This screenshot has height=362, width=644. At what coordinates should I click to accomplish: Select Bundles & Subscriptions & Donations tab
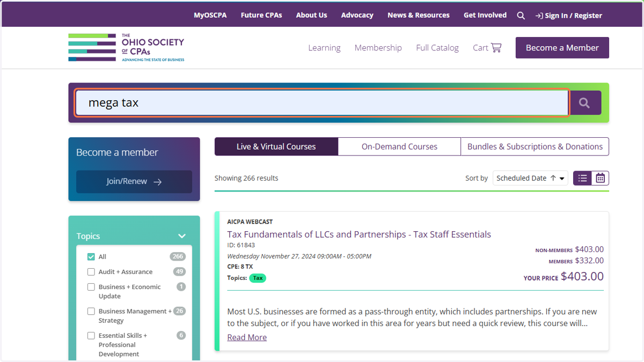coord(535,146)
